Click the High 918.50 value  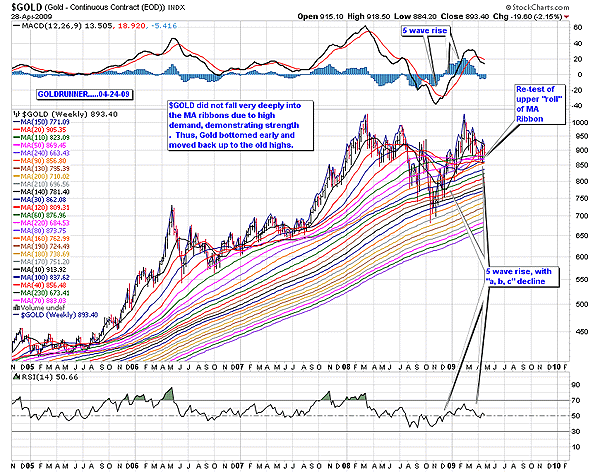coord(368,16)
